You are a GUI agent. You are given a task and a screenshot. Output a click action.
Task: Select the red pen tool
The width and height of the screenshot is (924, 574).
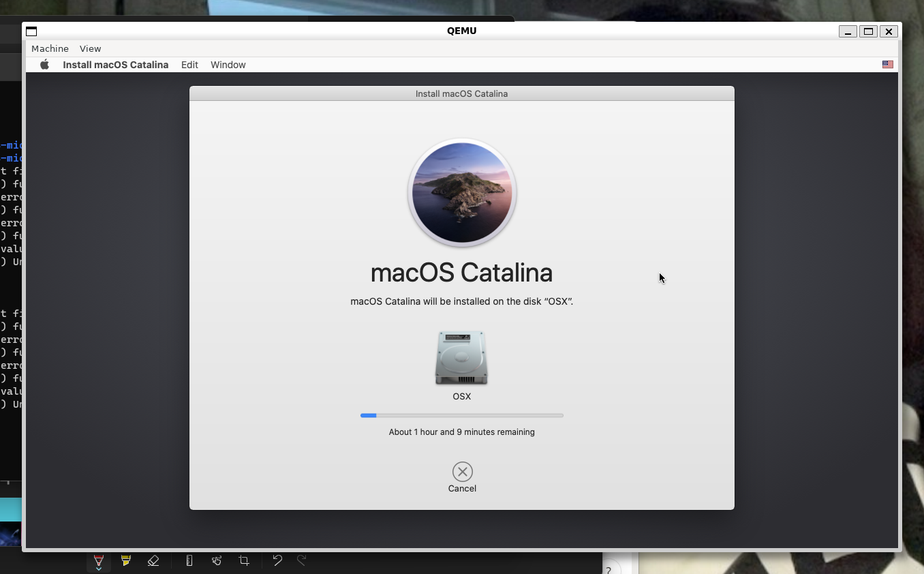click(x=99, y=561)
